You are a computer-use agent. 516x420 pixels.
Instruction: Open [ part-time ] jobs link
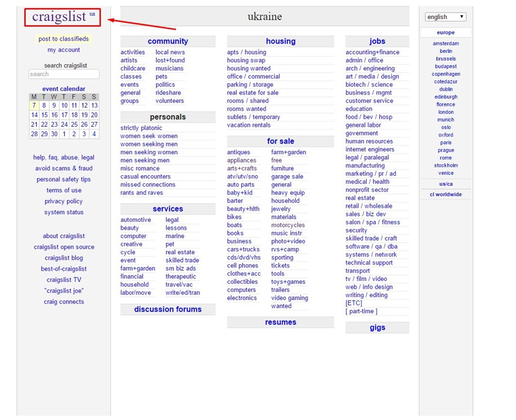361,311
